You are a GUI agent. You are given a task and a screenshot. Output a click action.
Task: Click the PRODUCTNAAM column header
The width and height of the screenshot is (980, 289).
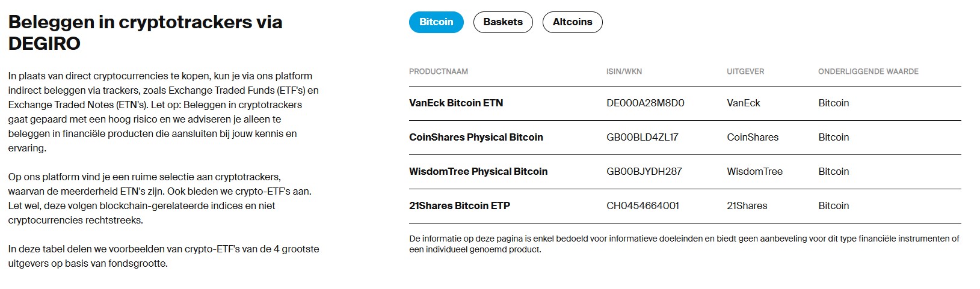click(439, 71)
